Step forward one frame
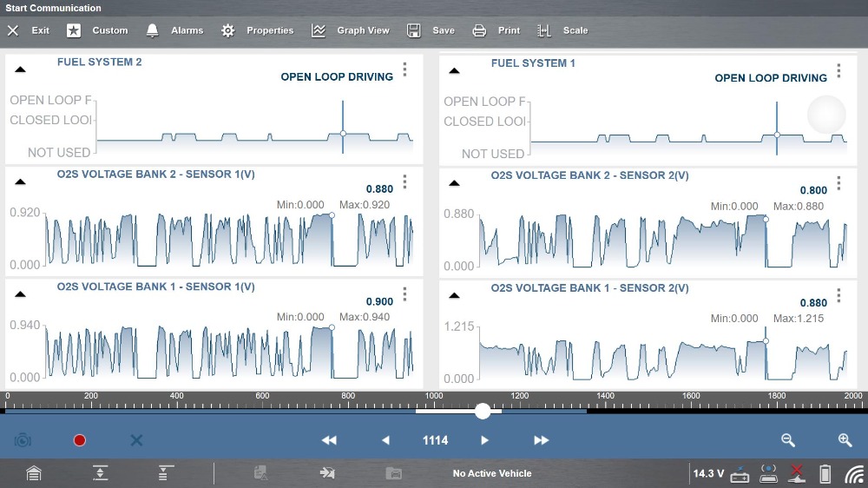The image size is (868, 488). point(485,440)
